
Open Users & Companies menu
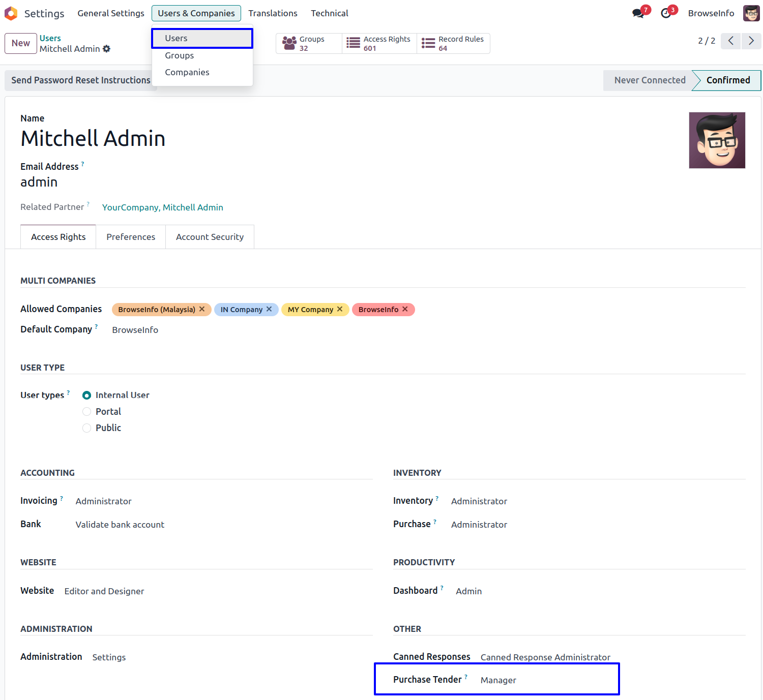point(196,13)
